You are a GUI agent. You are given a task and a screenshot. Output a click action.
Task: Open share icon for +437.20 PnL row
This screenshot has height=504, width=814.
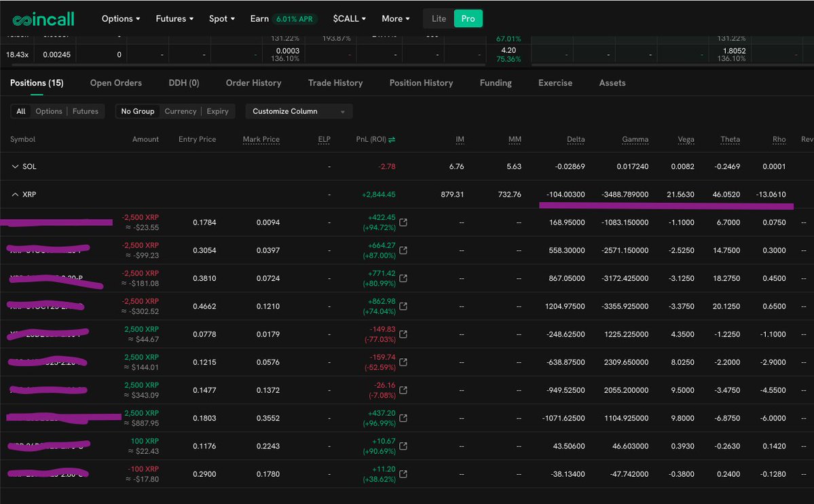coord(404,419)
